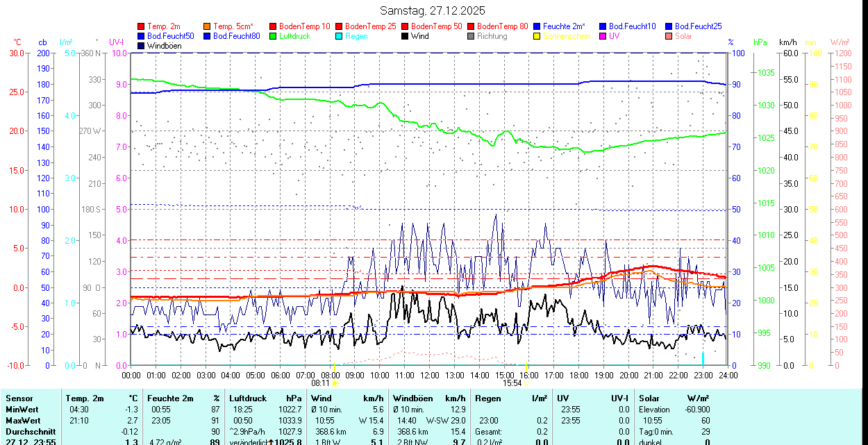Click the Windböen column header in table
This screenshot has height=445, width=868.
click(x=412, y=398)
